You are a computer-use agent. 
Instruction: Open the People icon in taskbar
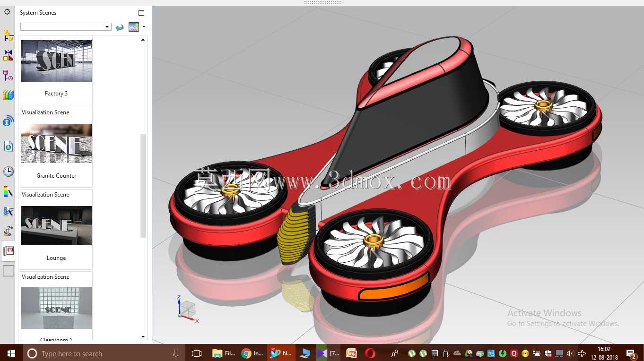point(395,353)
